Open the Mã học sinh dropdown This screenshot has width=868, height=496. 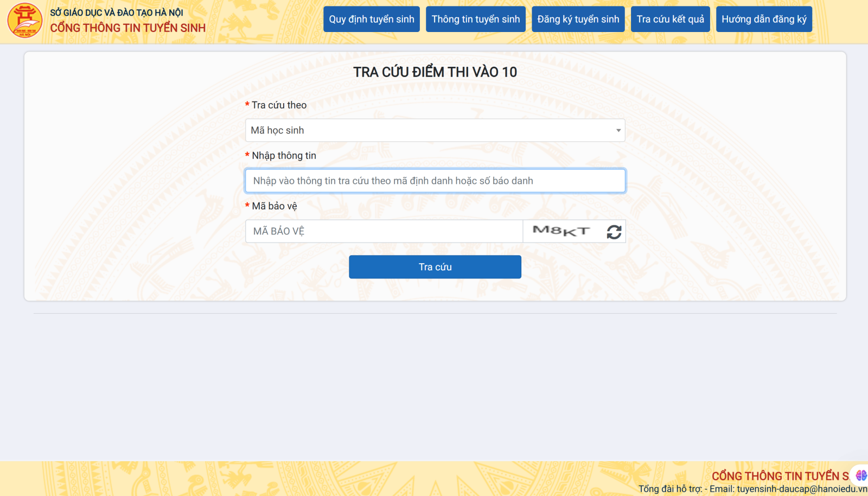click(435, 130)
